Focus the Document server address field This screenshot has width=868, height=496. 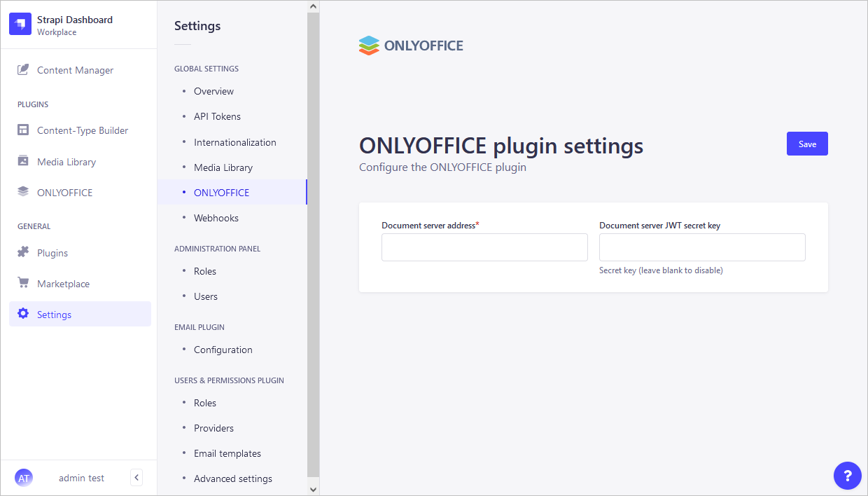[x=484, y=247]
